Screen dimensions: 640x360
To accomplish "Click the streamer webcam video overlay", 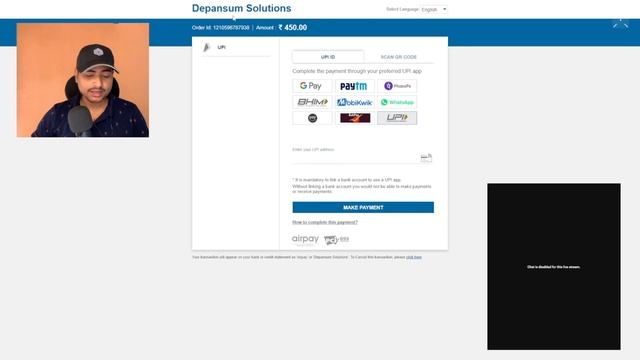I will tap(83, 80).
